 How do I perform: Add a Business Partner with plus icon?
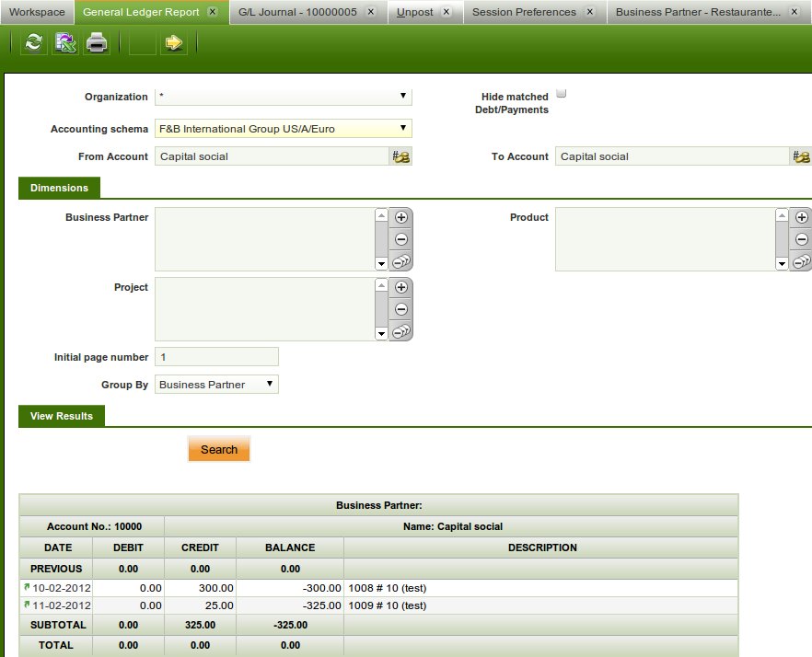point(401,217)
